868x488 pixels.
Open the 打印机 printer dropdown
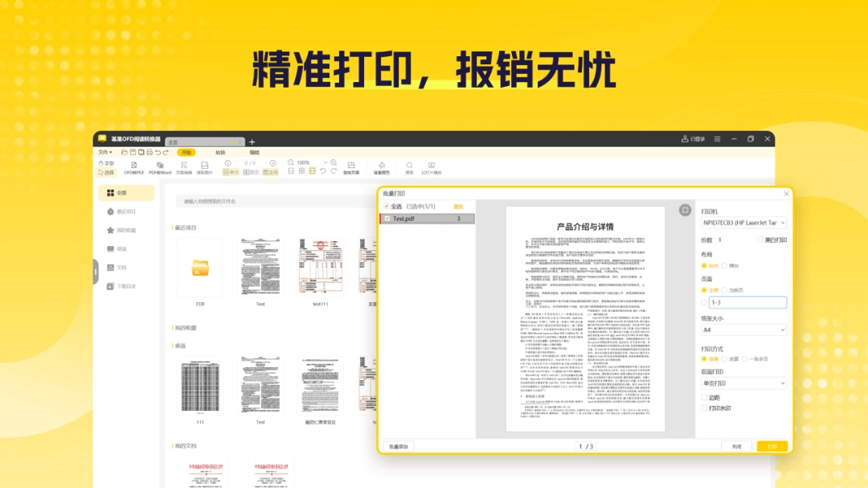[x=743, y=223]
